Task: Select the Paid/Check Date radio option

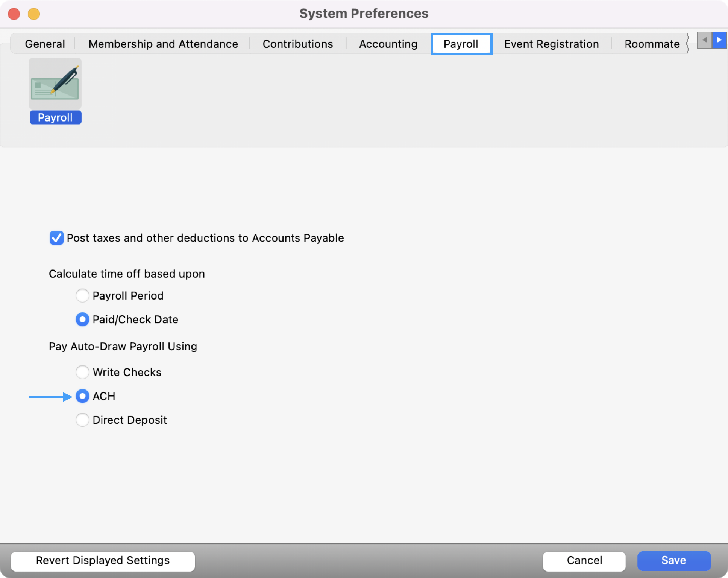Action: [x=82, y=319]
